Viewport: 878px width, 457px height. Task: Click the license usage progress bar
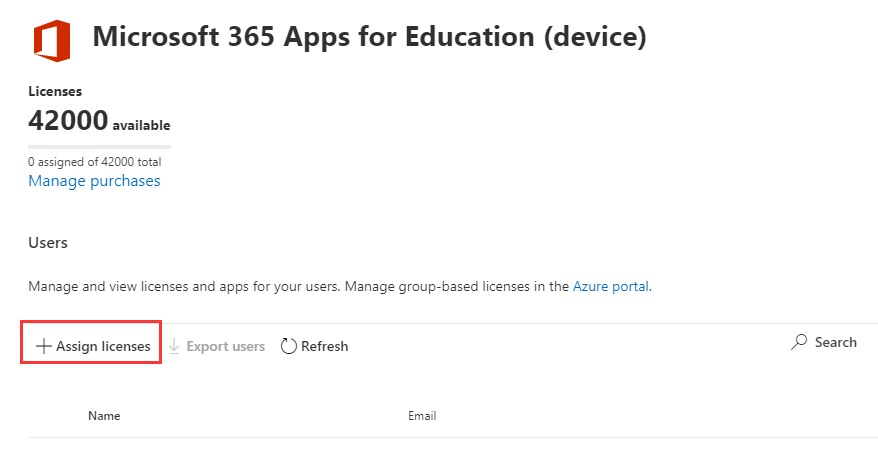coord(99,147)
